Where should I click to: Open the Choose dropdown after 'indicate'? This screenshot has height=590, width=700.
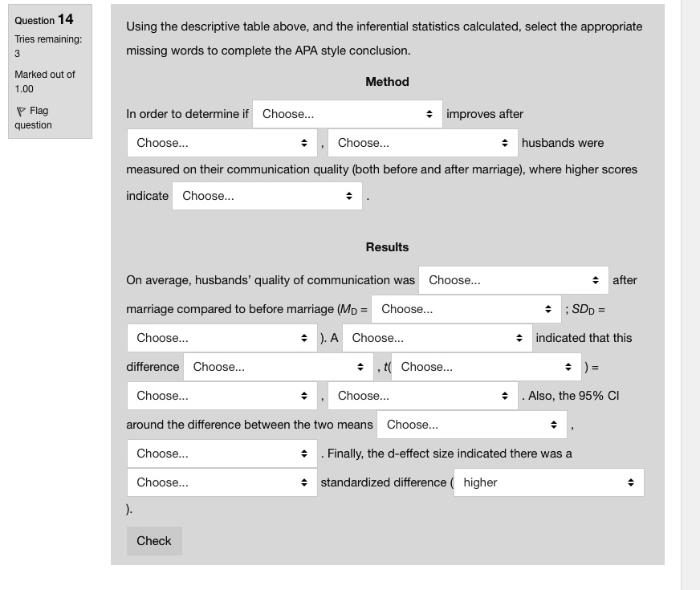click(x=267, y=195)
